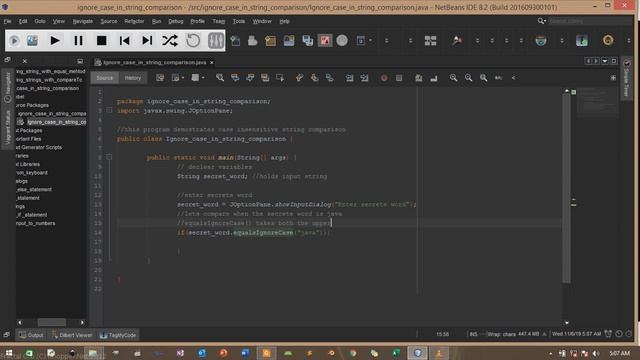Skip to previous track in media toolbar
640x360 pixels.
coord(124,40)
